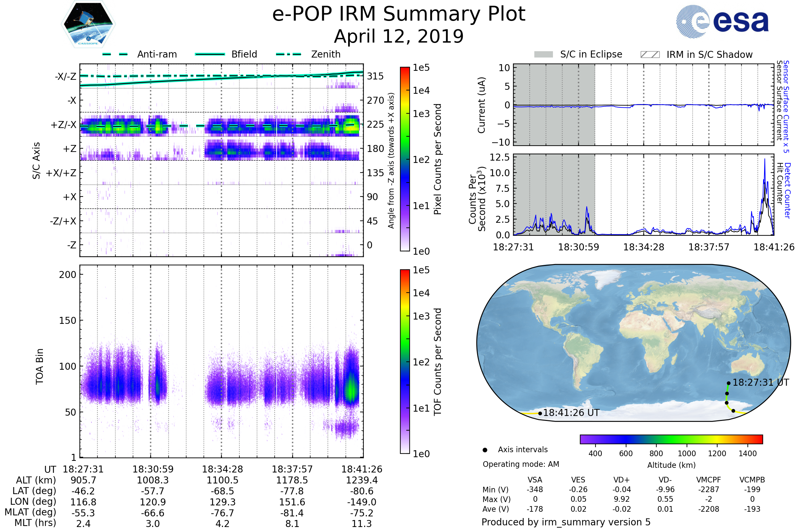Click the TOF Counts per Second colorbar
The image size is (798, 532).
(x=405, y=361)
